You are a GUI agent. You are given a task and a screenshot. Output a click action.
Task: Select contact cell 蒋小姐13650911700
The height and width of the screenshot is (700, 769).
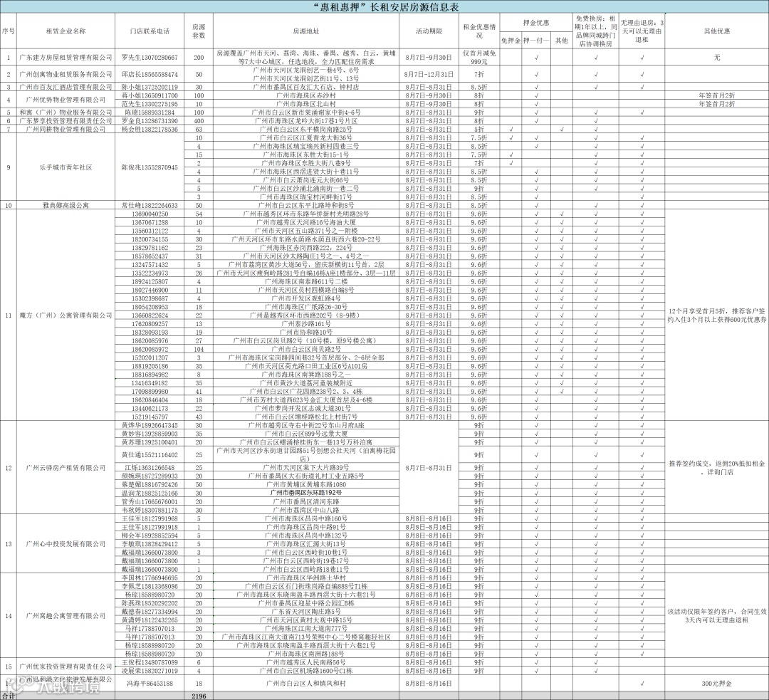[x=150, y=95]
